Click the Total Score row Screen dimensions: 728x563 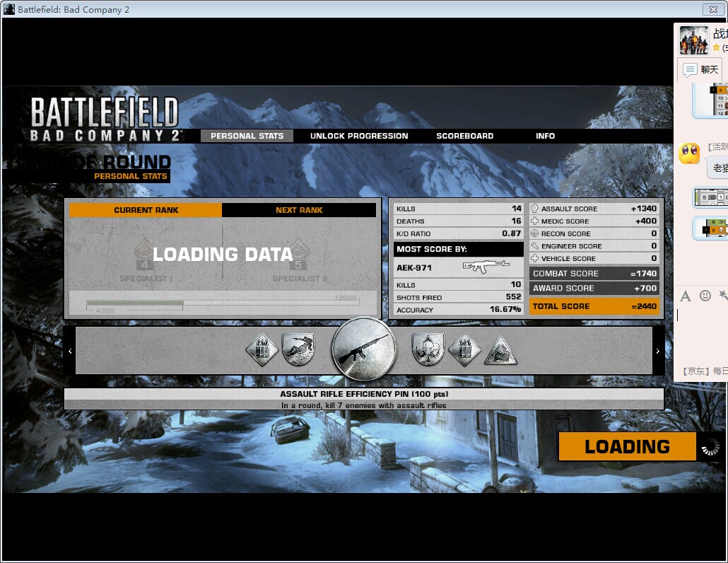pos(594,306)
